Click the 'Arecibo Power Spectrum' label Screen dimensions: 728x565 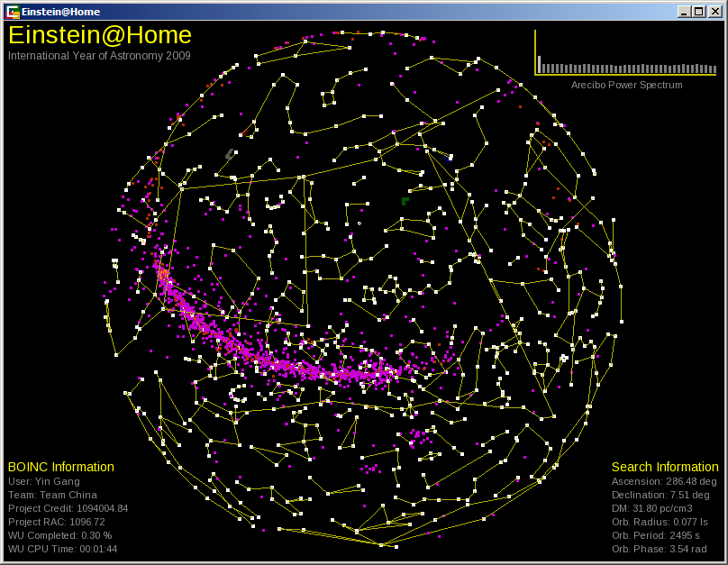[x=626, y=85]
